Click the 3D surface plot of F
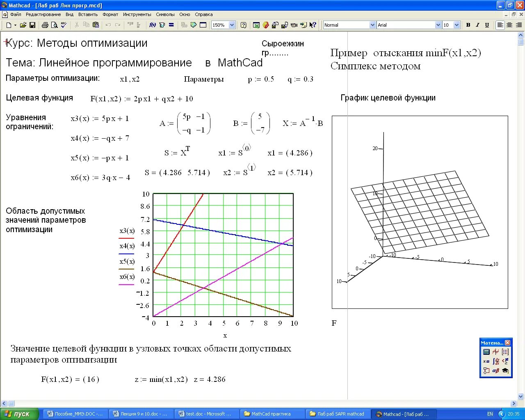 (x=420, y=212)
